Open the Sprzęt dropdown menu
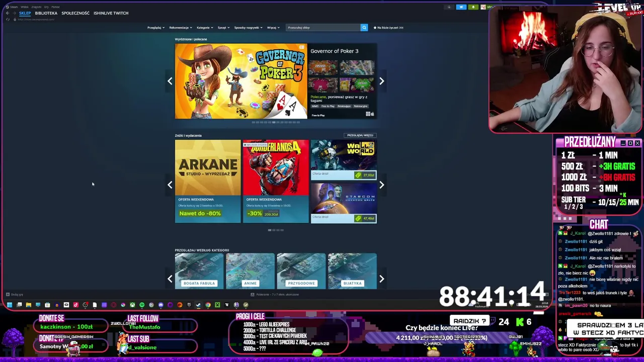The image size is (644, 362). pyautogui.click(x=223, y=28)
